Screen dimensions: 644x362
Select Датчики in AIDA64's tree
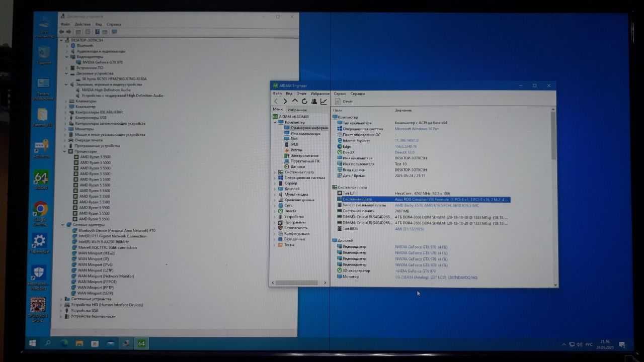[x=294, y=166]
